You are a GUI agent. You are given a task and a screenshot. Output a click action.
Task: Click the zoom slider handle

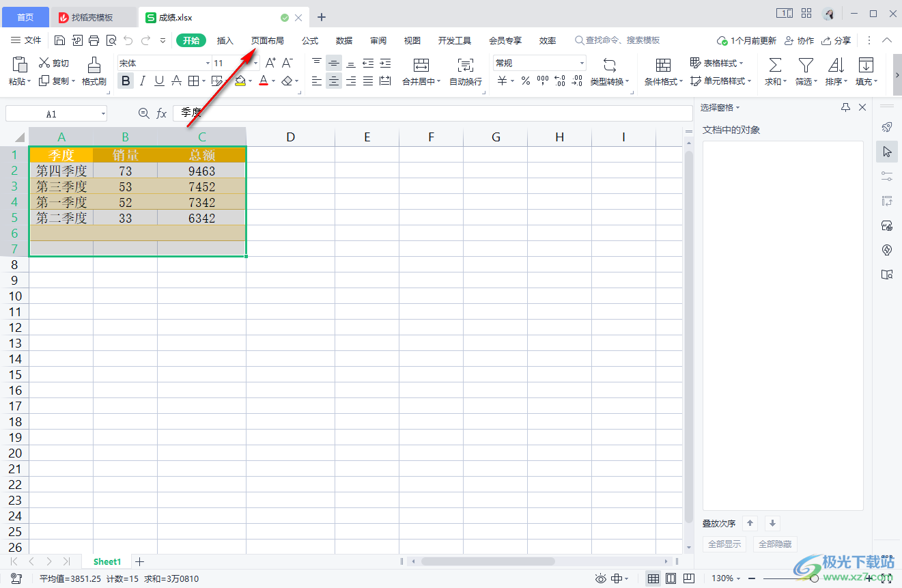pyautogui.click(x=815, y=578)
